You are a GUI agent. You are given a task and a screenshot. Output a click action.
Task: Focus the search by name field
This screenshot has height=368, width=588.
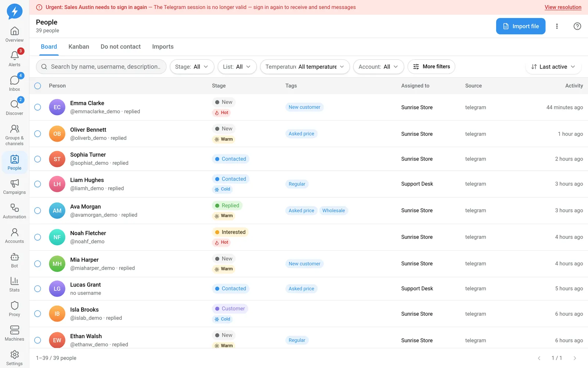point(101,67)
